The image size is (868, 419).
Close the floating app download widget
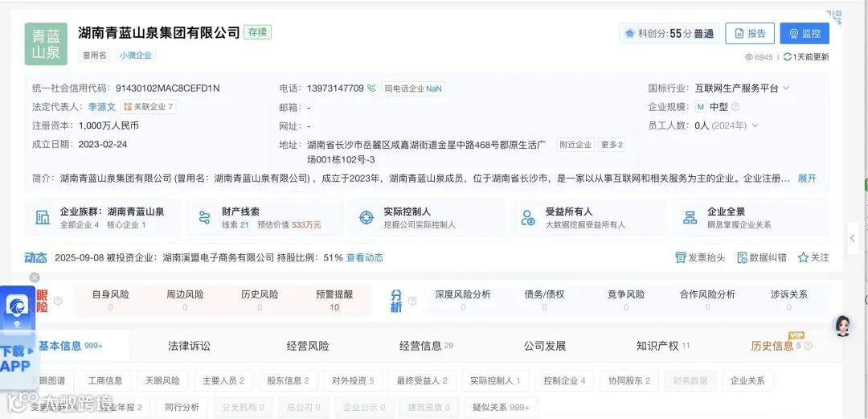(35, 277)
